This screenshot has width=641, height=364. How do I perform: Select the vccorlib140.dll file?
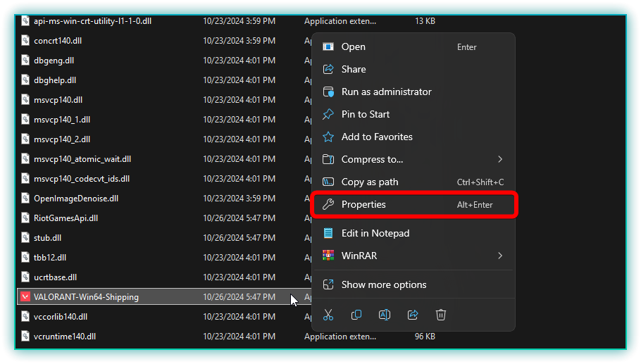click(61, 317)
